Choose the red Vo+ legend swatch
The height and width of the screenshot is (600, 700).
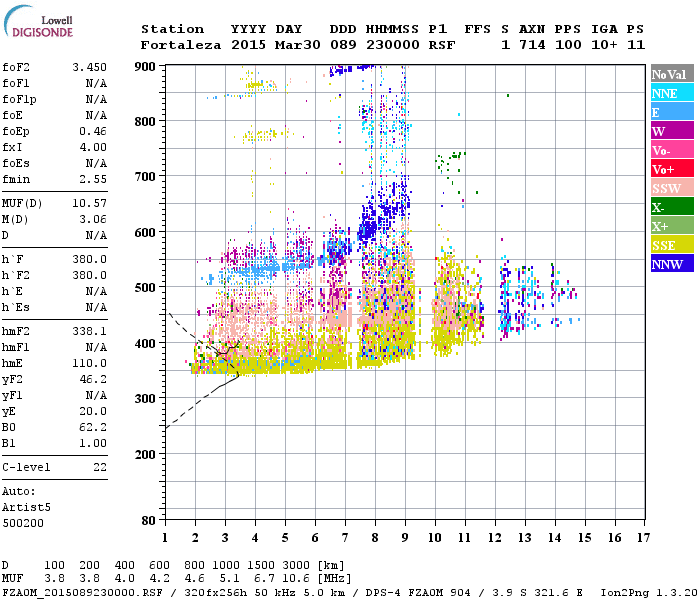672,169
